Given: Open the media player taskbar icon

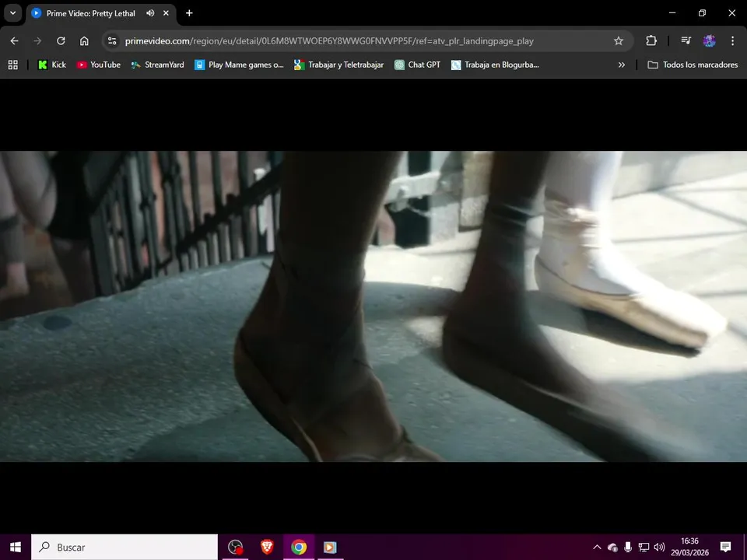Looking at the screenshot, I should coord(330,547).
